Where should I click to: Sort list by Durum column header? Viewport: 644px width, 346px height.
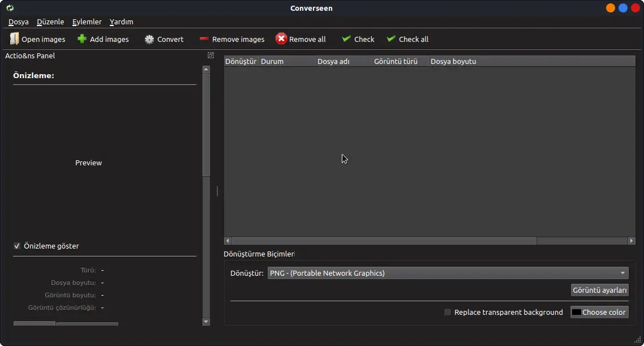tap(287, 61)
